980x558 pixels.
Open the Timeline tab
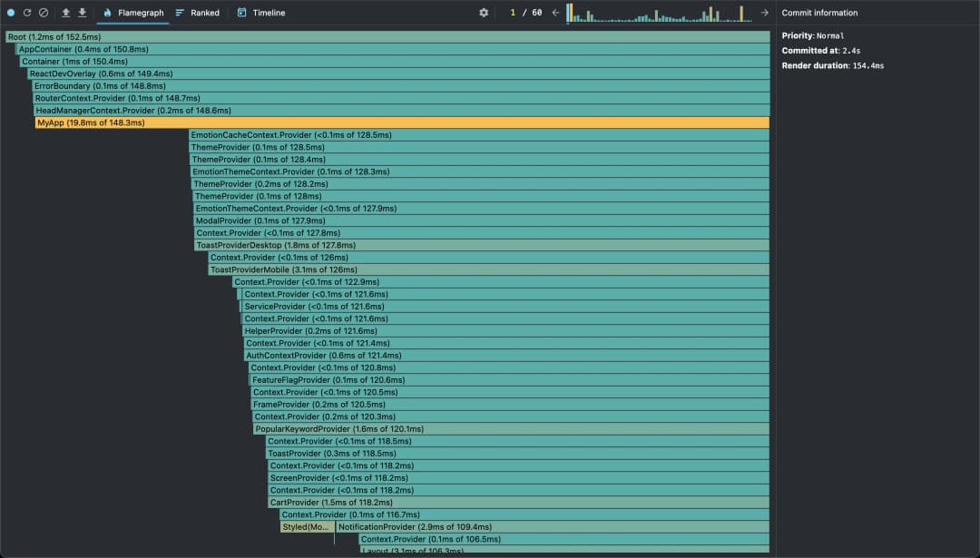point(261,13)
